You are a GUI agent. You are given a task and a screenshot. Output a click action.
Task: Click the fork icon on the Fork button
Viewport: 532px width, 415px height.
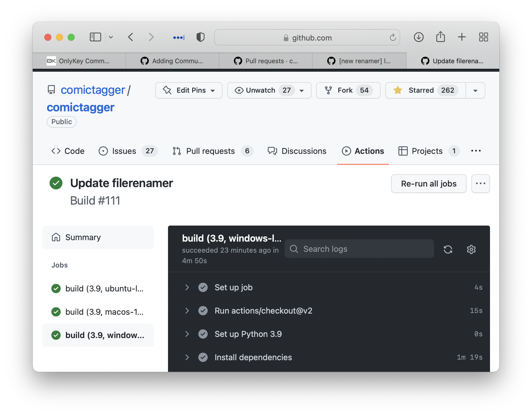pos(329,90)
